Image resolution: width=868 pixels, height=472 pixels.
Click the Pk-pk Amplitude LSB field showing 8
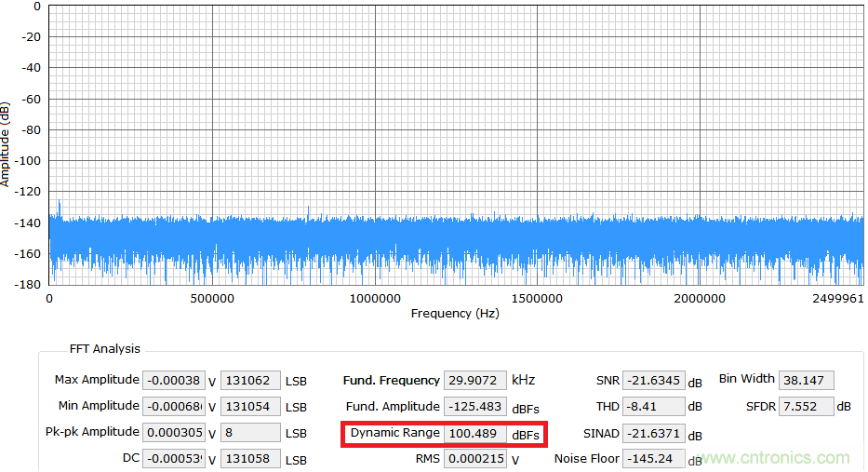(249, 433)
